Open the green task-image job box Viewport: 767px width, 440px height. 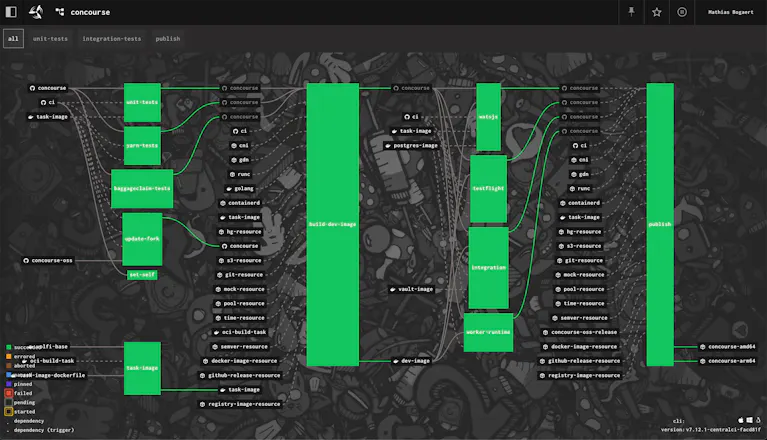tap(142, 368)
